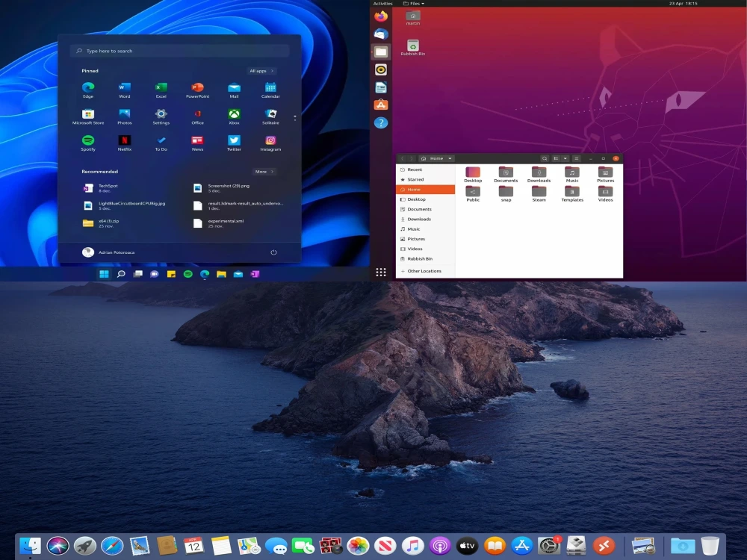Click Activities in the Ubuntu top bar

[382, 3]
